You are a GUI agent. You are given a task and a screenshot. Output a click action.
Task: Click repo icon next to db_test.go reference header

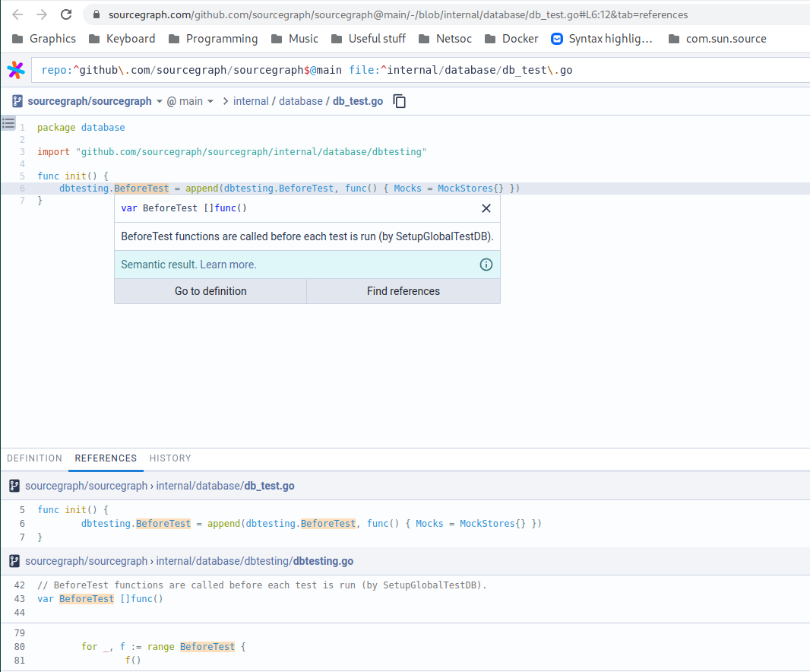coord(14,486)
